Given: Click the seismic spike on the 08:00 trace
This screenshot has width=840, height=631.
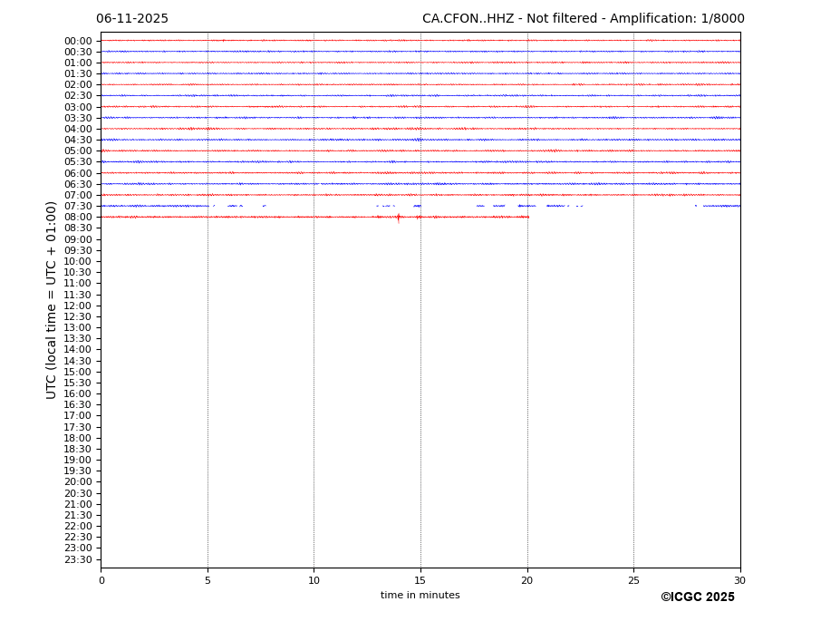Looking at the screenshot, I should coord(398,217).
